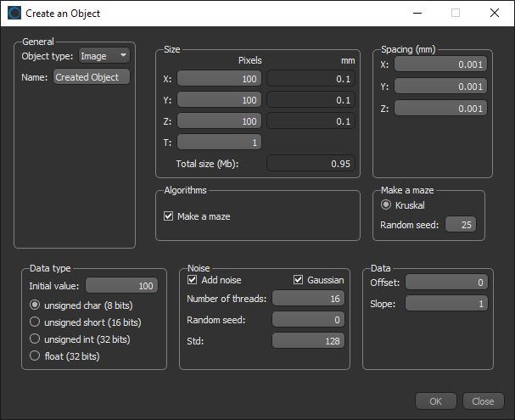The height and width of the screenshot is (420, 515).
Task: Click the Close button at the bottom
Action: tap(483, 401)
